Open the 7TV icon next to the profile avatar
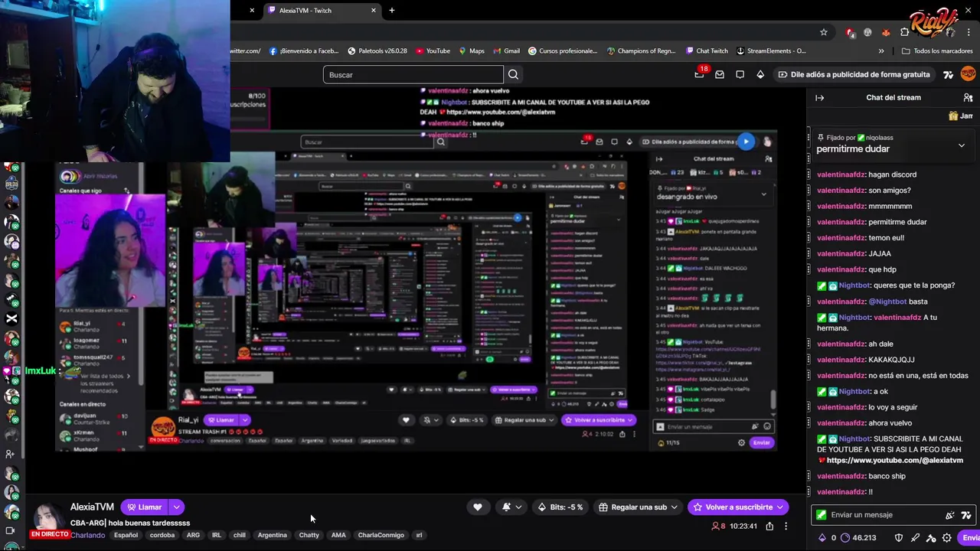The width and height of the screenshot is (980, 551). click(x=949, y=74)
